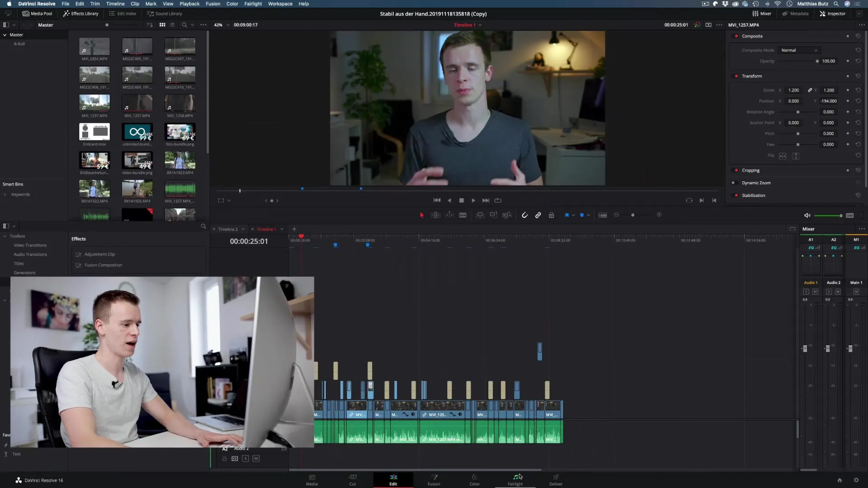The image size is (868, 488).
Task: Adjust the Opacity slider handle
Action: click(x=817, y=61)
